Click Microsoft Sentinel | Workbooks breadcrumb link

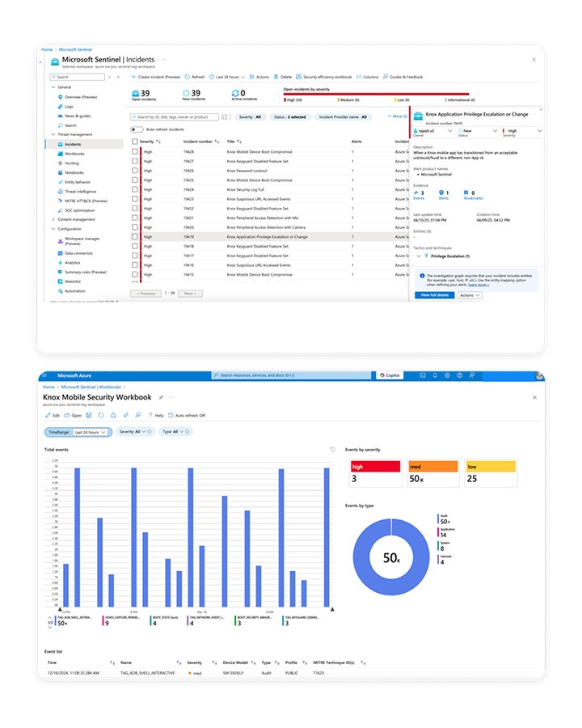coord(91,387)
